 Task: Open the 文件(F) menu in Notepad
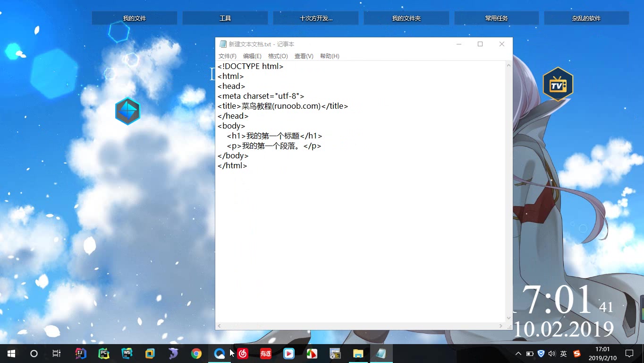(x=227, y=56)
